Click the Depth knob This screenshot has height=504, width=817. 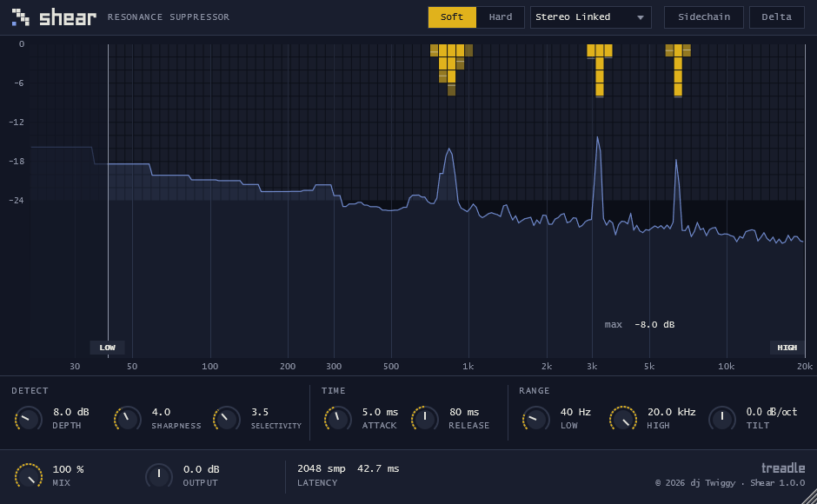coord(29,419)
